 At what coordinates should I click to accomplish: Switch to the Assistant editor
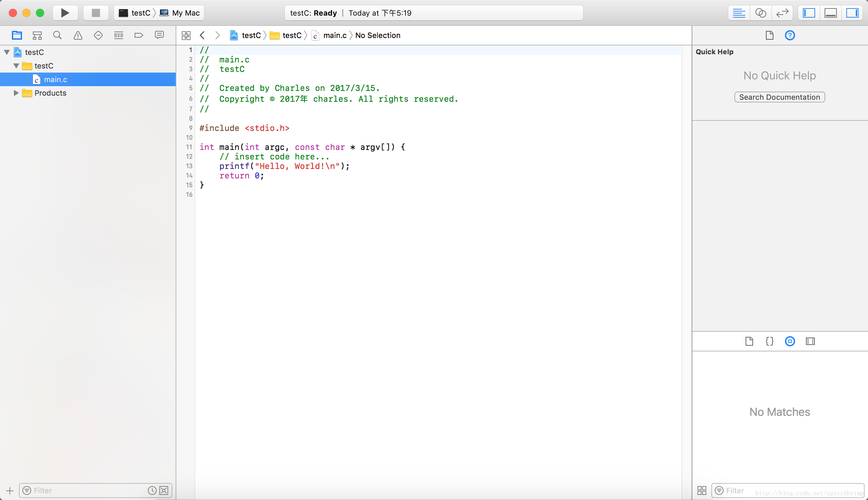click(x=761, y=13)
